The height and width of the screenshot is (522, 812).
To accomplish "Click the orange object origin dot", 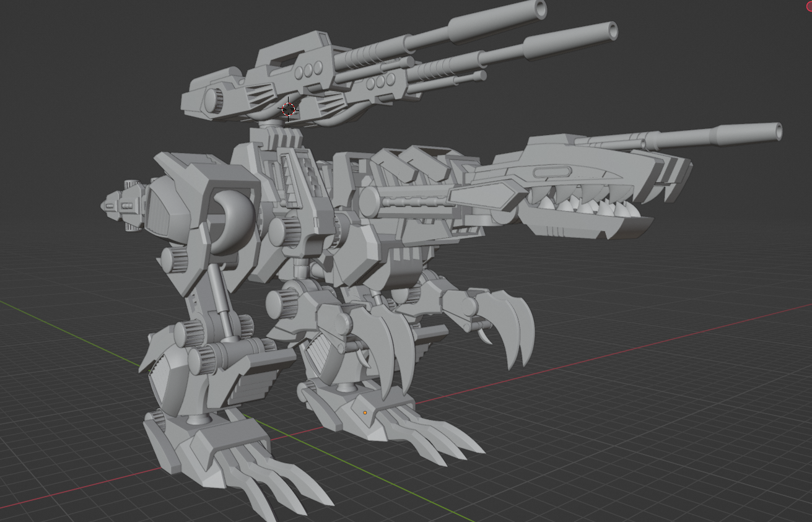I will [365, 412].
